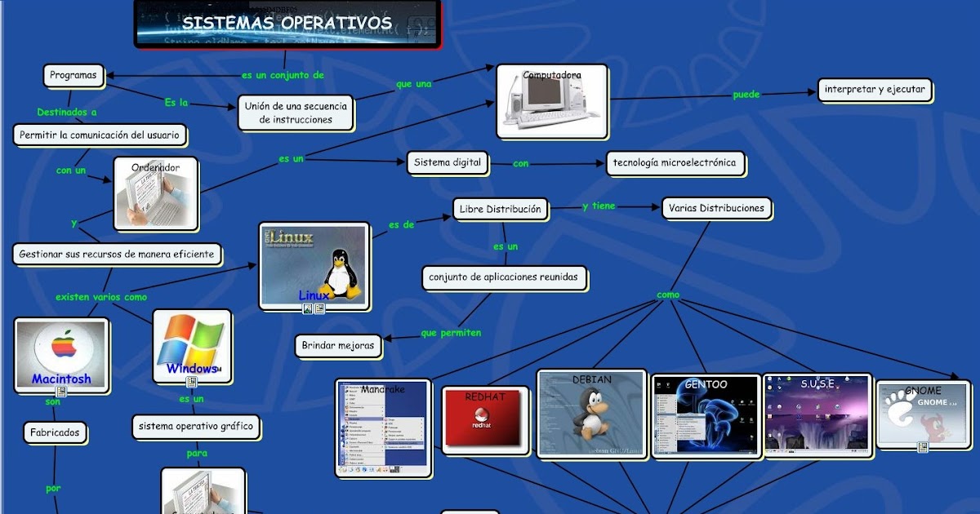The height and width of the screenshot is (514, 980).
Task: Click linking phrase 'es un conjunto de'
Action: [x=283, y=75]
